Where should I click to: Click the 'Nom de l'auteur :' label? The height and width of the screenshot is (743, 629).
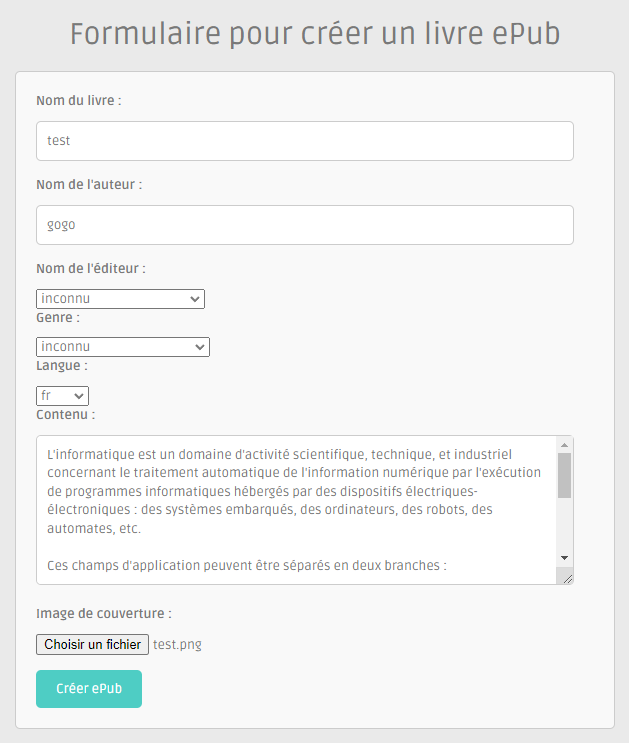89,185
